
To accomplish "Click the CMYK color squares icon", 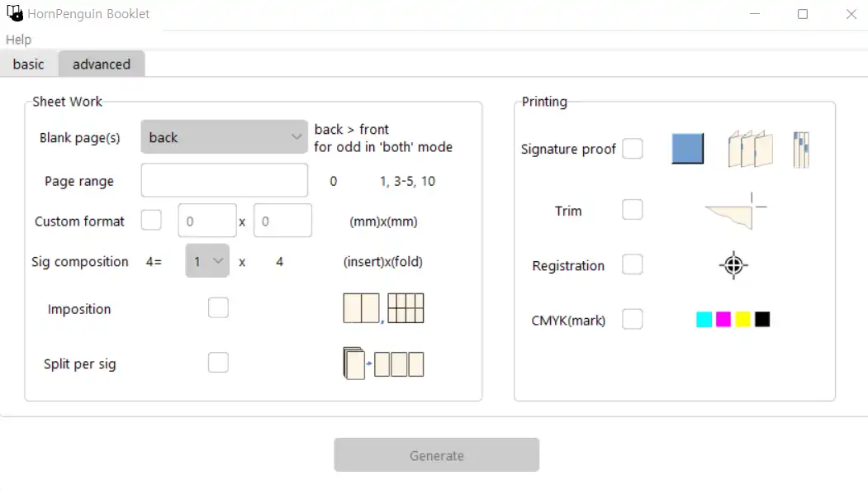I will click(x=733, y=319).
